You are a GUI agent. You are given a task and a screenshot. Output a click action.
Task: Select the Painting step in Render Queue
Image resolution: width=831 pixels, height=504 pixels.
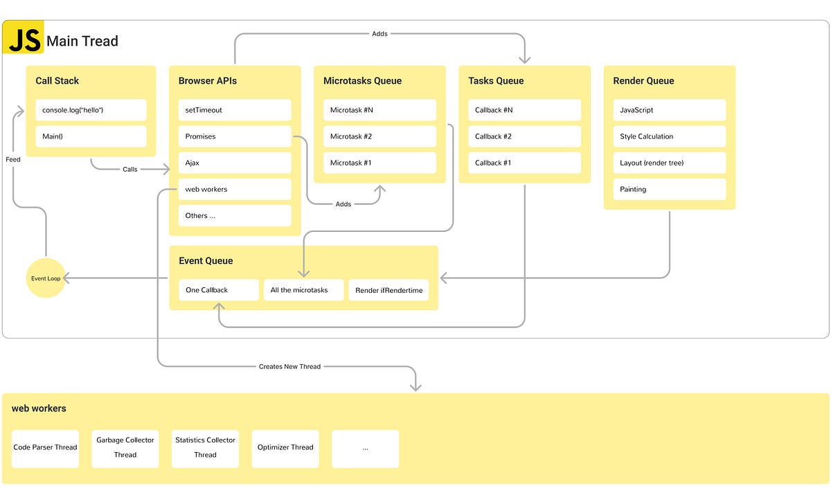668,189
